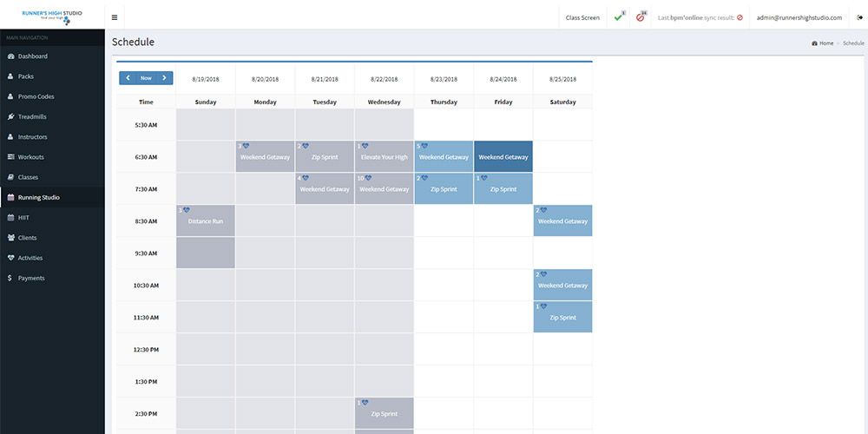Click the 5:30 AM time row label
Viewport: 868px width, 434px height.
click(146, 125)
